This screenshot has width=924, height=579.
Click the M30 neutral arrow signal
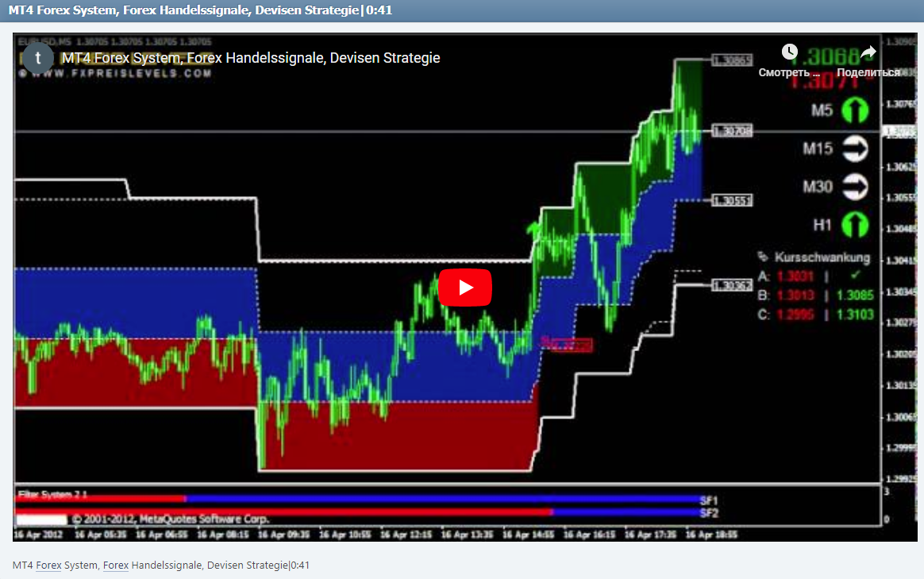855,186
